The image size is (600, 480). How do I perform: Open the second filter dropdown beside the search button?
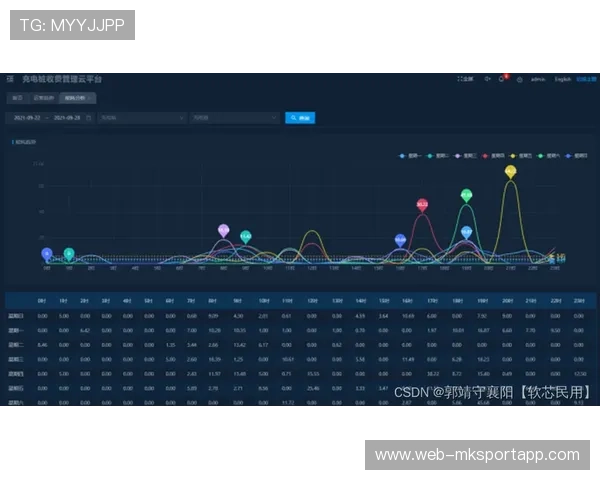234,118
